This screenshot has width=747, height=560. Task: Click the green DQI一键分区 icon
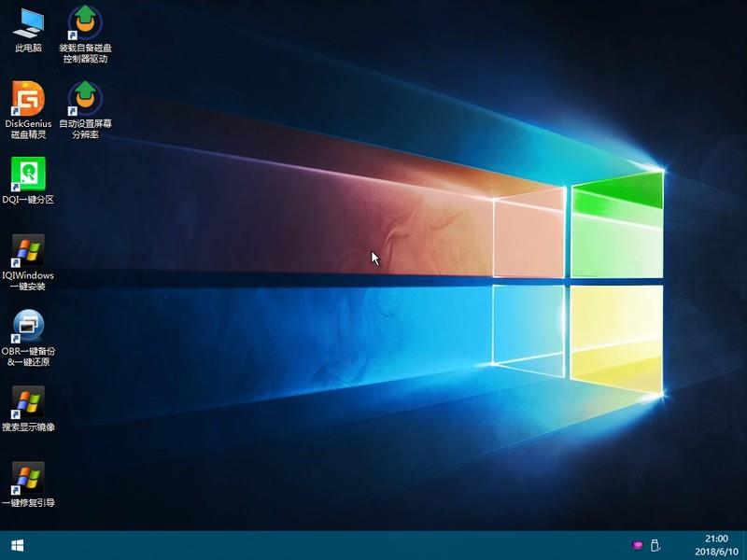coord(28,175)
